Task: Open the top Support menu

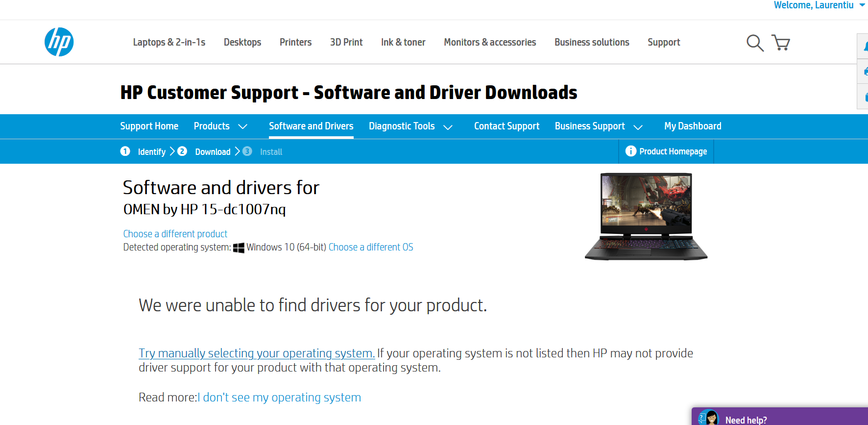Action: point(664,42)
